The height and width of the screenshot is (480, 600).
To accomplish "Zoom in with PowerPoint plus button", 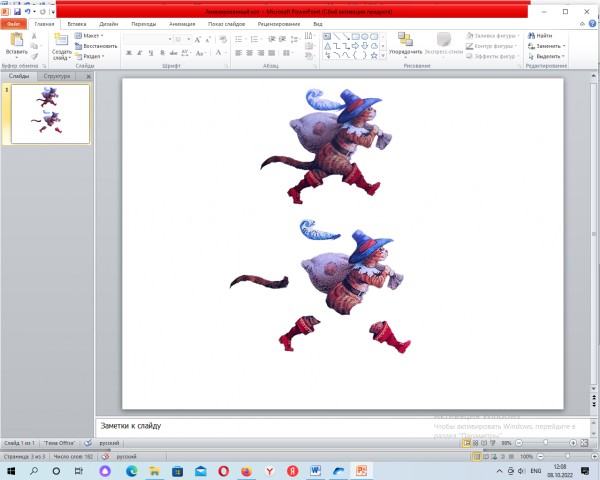I will click(573, 443).
